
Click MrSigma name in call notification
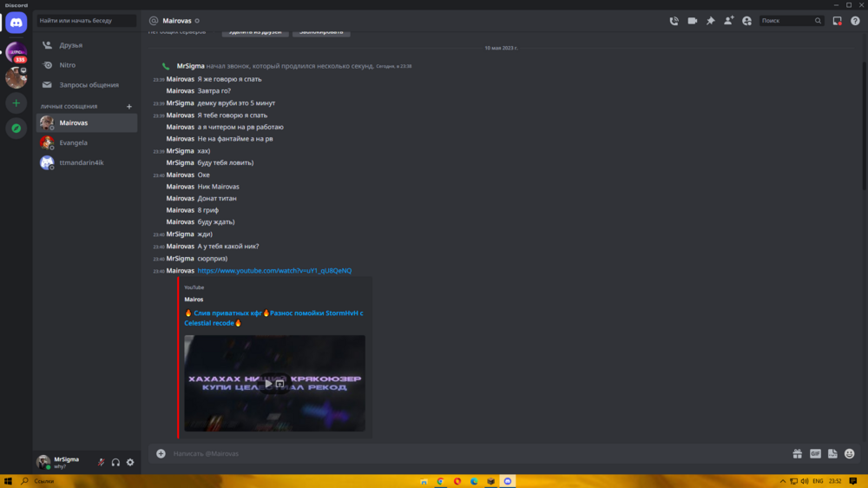pyautogui.click(x=190, y=66)
